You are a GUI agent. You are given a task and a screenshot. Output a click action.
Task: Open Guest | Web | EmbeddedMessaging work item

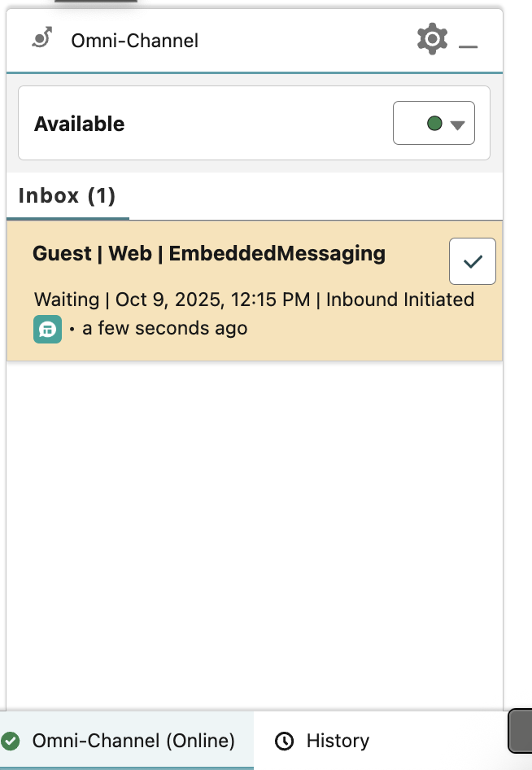(209, 254)
